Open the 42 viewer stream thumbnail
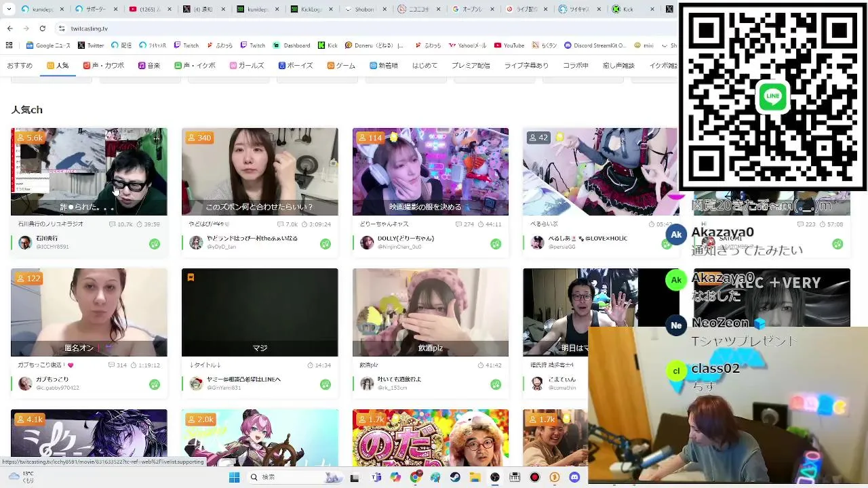The image size is (868, 488). [601, 171]
